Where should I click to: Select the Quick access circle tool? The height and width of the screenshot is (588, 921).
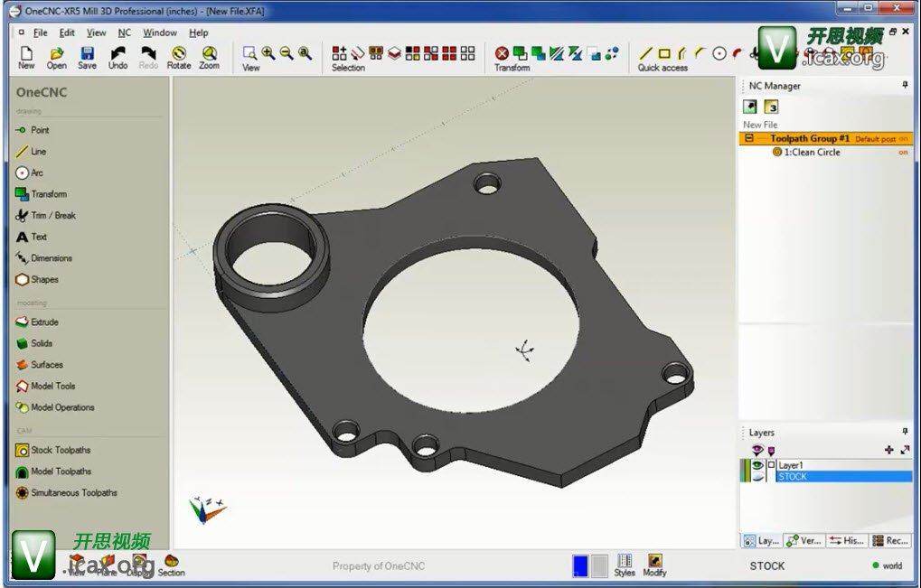coord(719,53)
